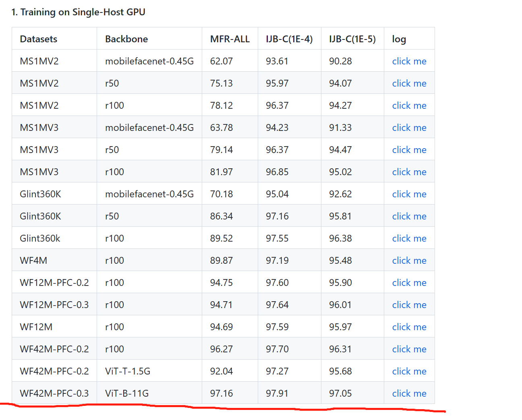Open log link for WF12M-PFC-0.3 row

409,304
